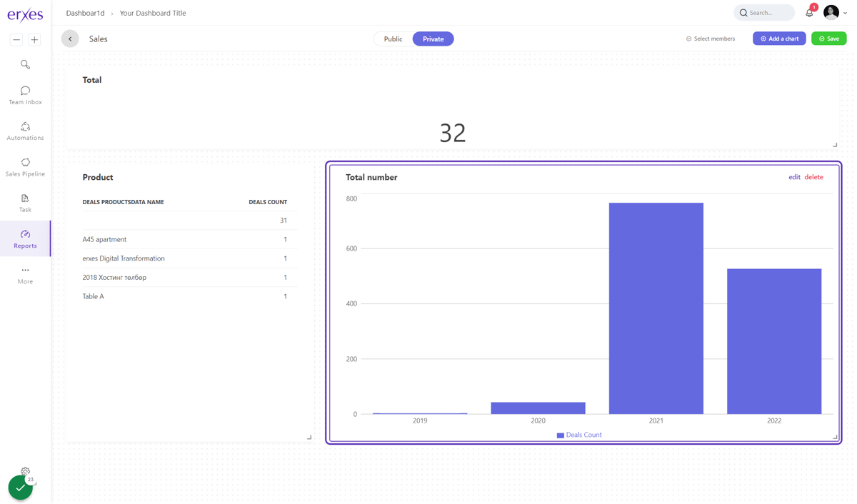Screen dimensions: 857x504
Task: Open notifications bell icon
Action: (809, 13)
